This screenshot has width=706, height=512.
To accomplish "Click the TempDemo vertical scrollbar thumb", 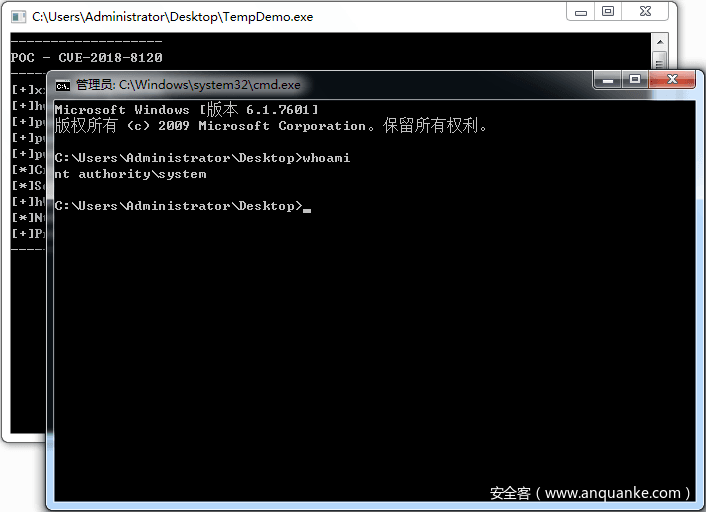I will (x=659, y=60).
